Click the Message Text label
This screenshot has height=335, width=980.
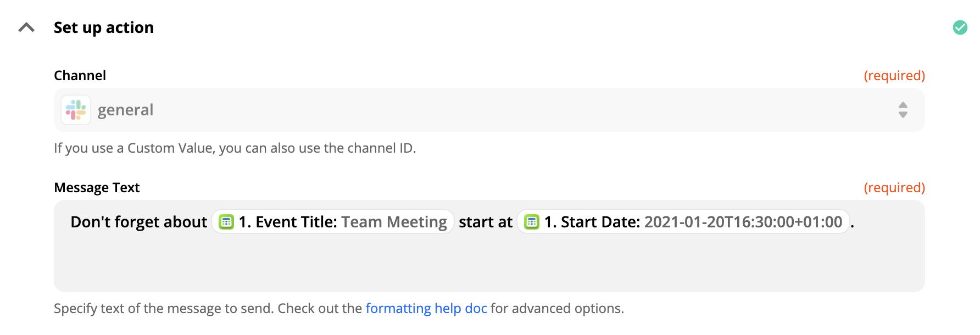[97, 188]
